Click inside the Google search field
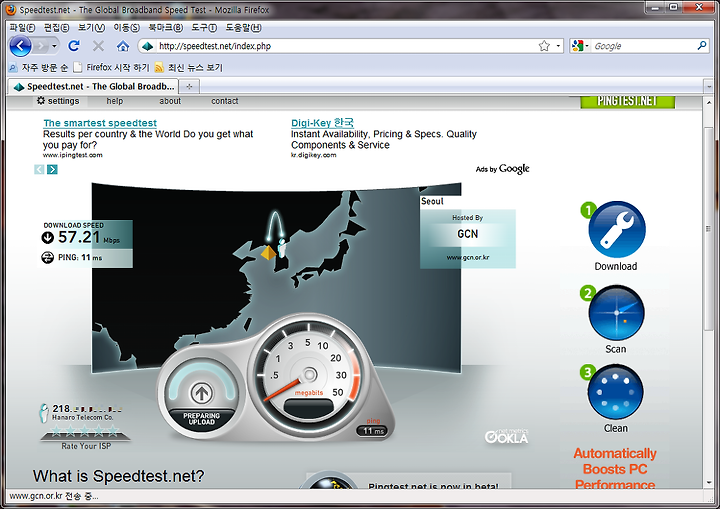The height and width of the screenshot is (509, 720). pos(643,46)
